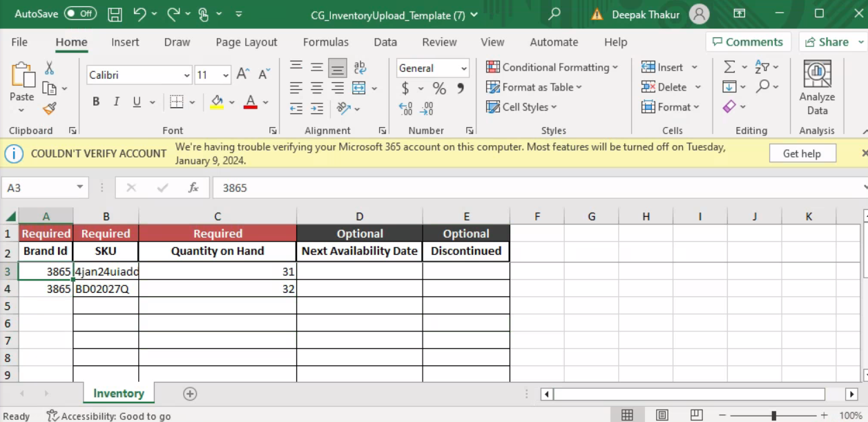Image resolution: width=868 pixels, height=422 pixels.
Task: Click Insert Function fx icon
Action: click(193, 188)
